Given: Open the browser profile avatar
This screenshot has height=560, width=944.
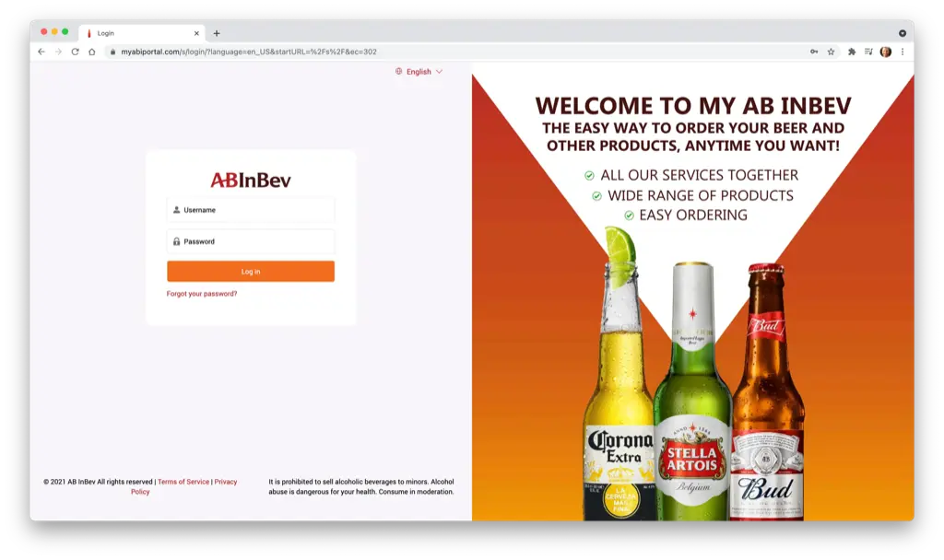Looking at the screenshot, I should (885, 52).
